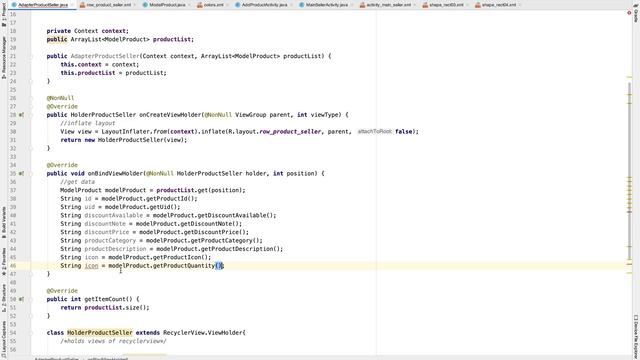Switch to the colors.xml tab
640x360 pixels.
pos(213,5)
